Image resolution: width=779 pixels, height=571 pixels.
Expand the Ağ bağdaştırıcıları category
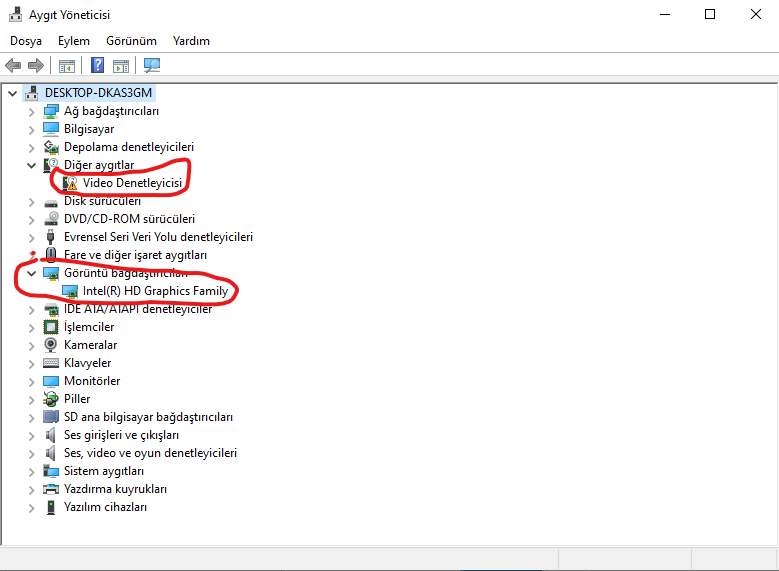31,112
